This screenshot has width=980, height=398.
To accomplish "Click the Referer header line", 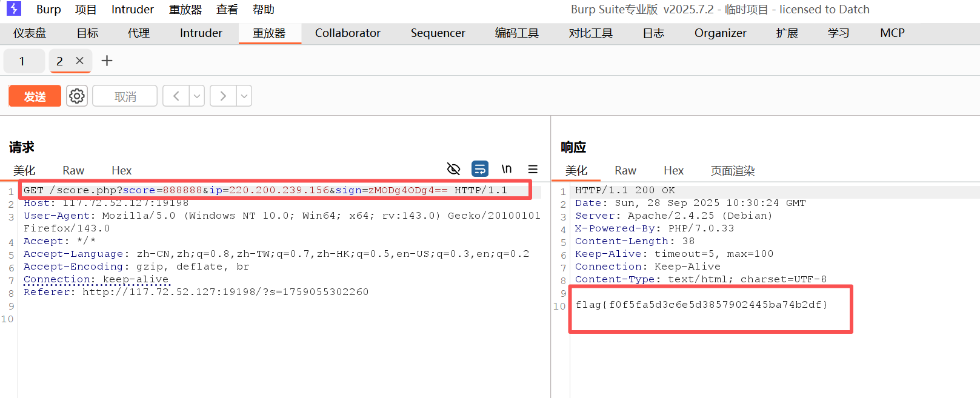I will [x=196, y=292].
